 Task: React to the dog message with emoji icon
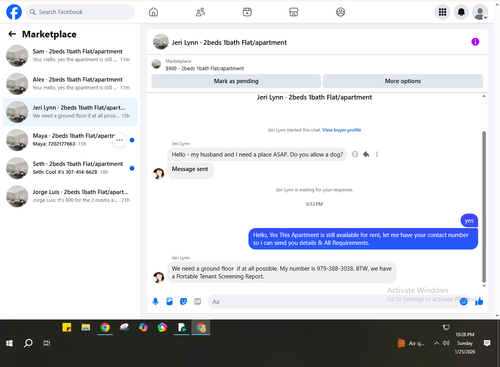pos(355,154)
